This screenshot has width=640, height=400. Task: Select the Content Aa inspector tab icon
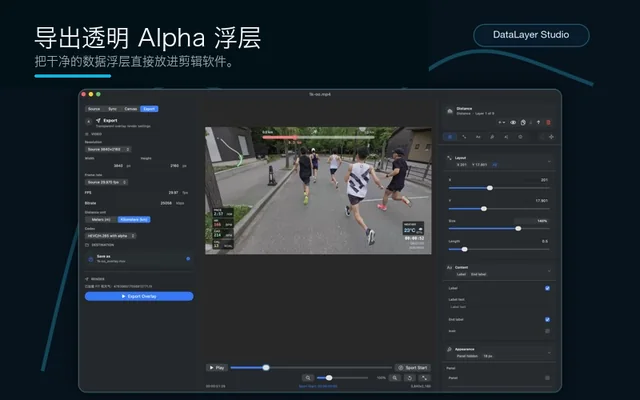point(478,137)
